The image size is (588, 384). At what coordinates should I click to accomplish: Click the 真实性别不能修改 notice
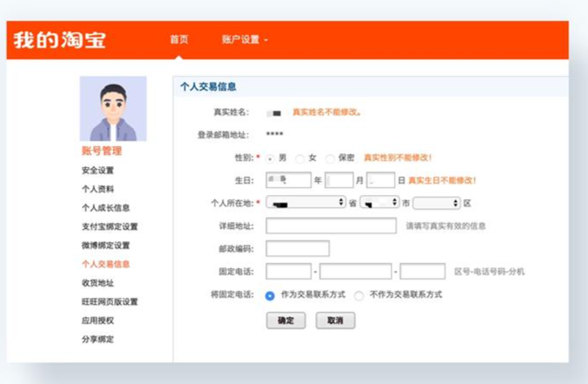(398, 158)
